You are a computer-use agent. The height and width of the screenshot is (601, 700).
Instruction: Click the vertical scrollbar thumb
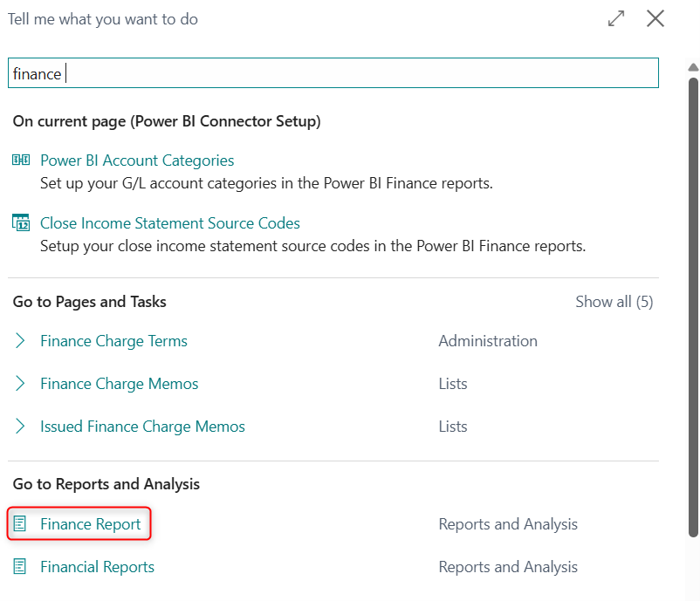coord(693,305)
